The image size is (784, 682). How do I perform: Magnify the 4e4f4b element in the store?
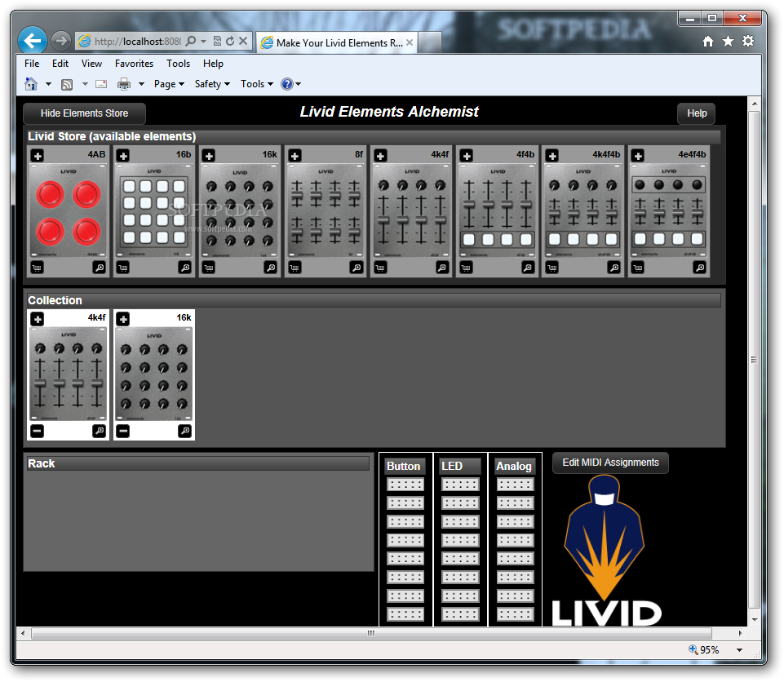point(699,268)
